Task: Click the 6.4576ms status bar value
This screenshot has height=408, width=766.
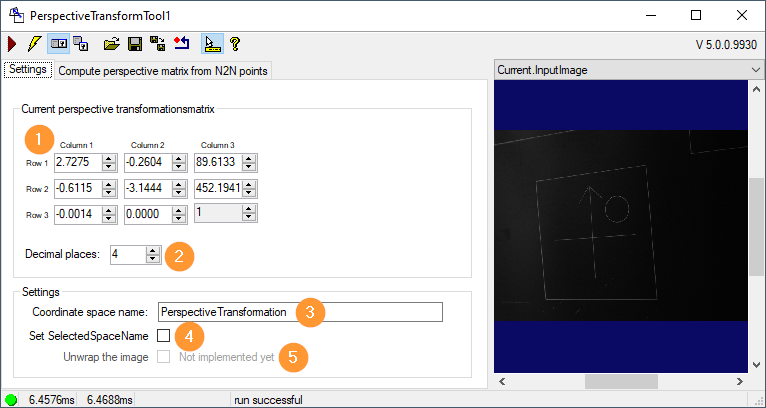Action: tap(51, 400)
